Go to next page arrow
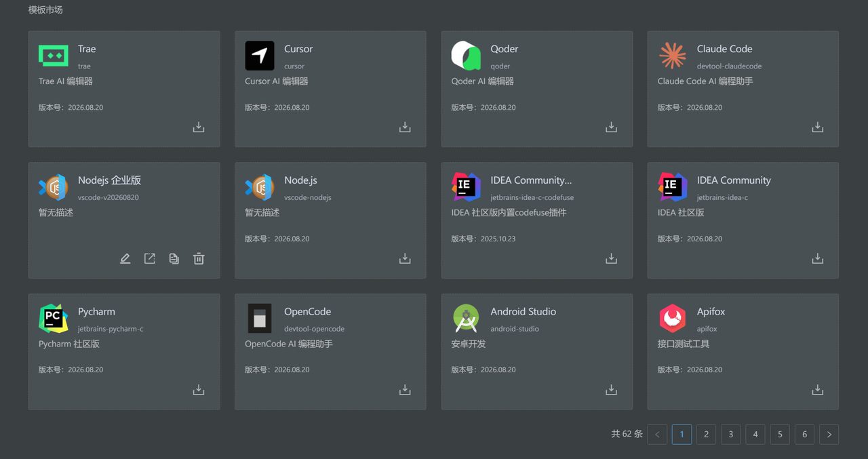This screenshot has width=868, height=459. click(x=829, y=435)
